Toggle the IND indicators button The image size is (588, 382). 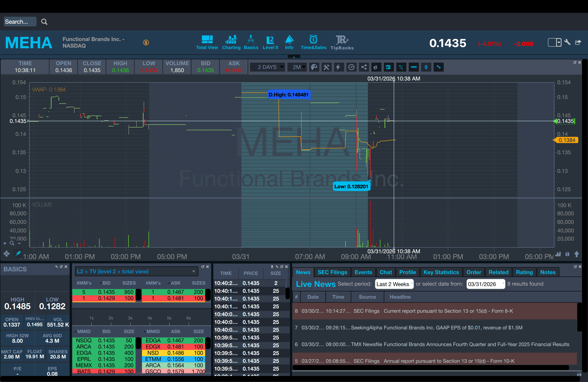click(414, 67)
